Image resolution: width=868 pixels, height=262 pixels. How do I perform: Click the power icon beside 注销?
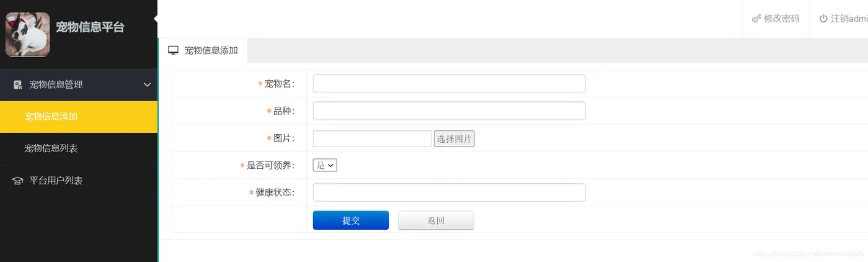click(x=823, y=19)
